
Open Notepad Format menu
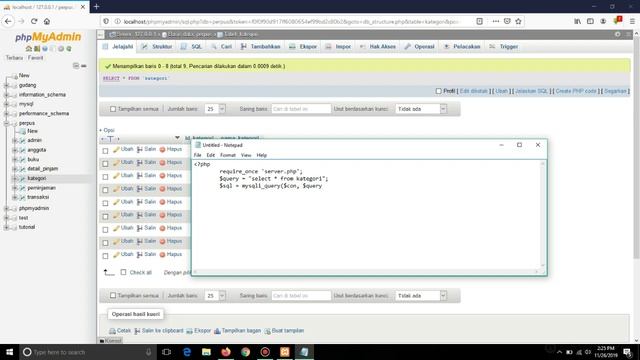click(228, 155)
